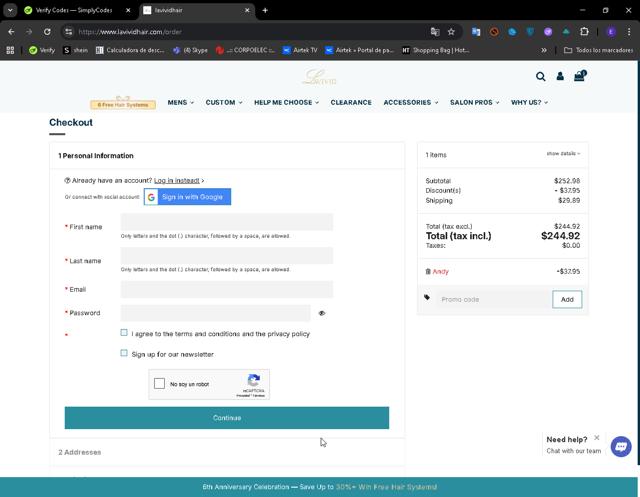The image size is (640, 497).
Task: Bookmark this page with the star icon
Action: click(x=451, y=32)
